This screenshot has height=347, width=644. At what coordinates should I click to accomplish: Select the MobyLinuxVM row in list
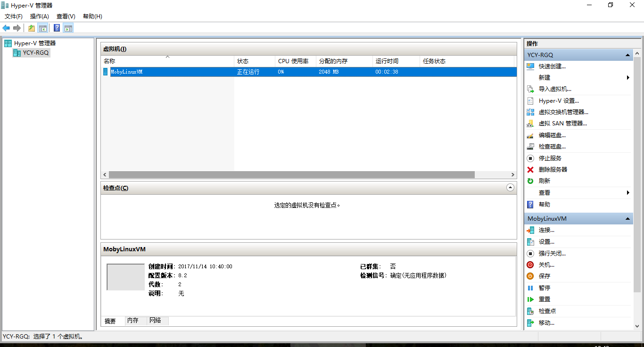tap(309, 72)
